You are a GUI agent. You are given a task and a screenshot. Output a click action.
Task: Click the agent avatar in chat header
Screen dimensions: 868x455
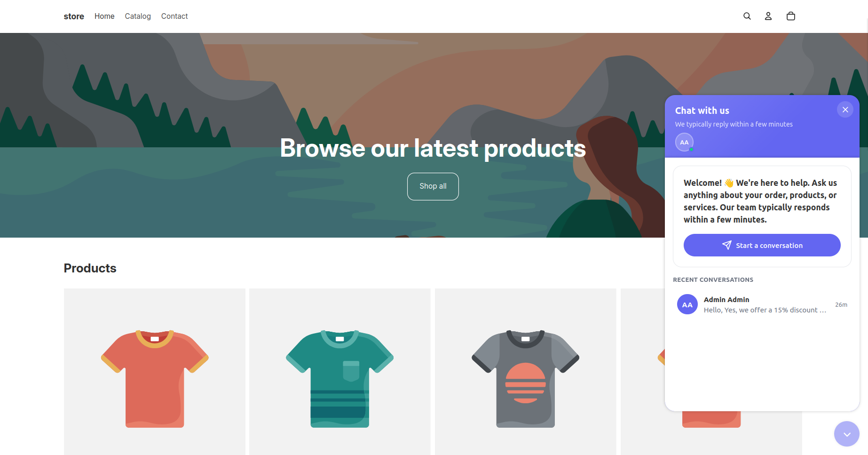pyautogui.click(x=684, y=142)
